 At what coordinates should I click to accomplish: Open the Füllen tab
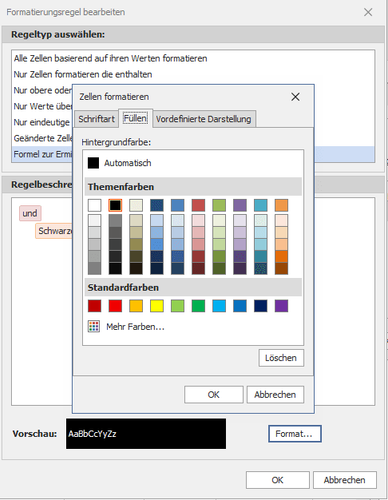(135, 118)
